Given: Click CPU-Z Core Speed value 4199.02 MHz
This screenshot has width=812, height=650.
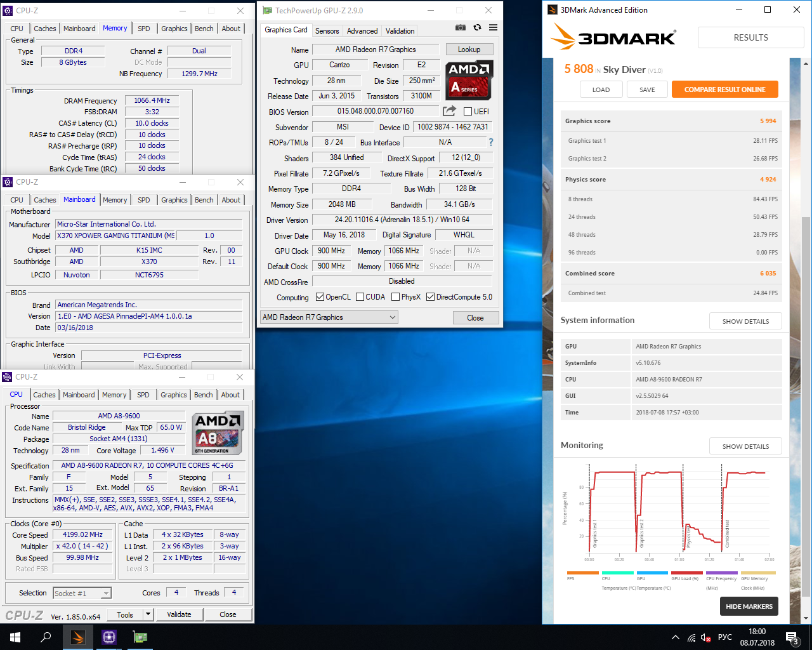Looking at the screenshot, I should (82, 534).
